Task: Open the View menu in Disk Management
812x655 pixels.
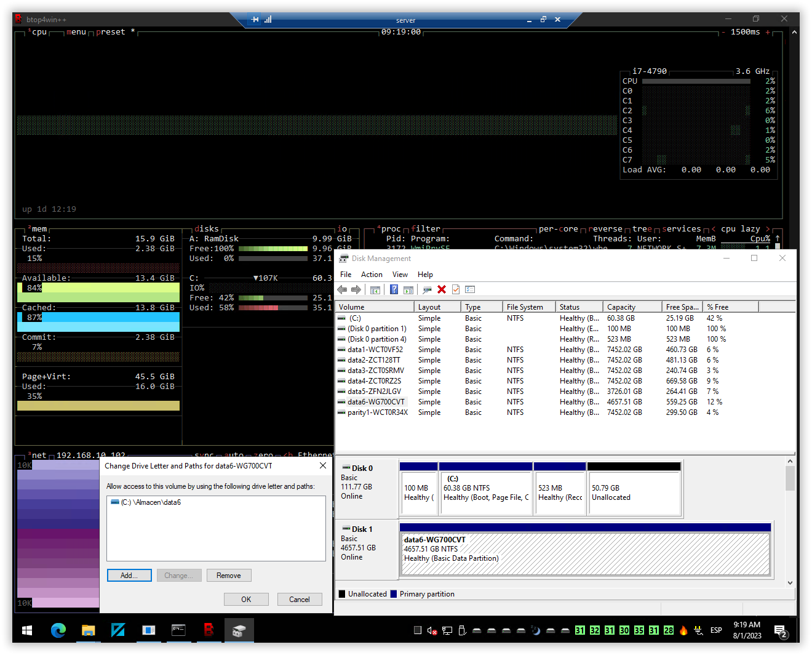Action: (x=400, y=274)
